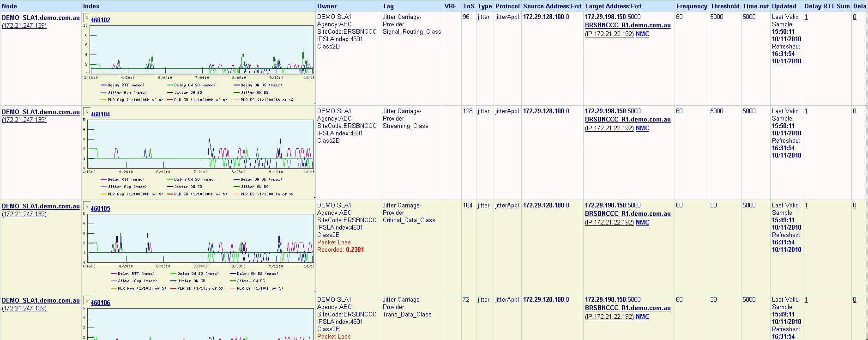Open NMC link in the 460105 row
Viewport: 868px width, 340px height.
643,222
